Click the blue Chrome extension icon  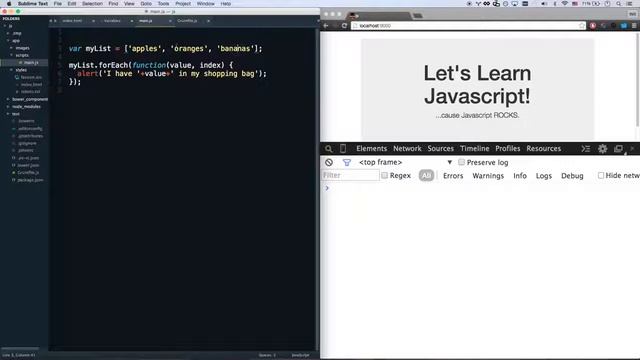pos(624,26)
